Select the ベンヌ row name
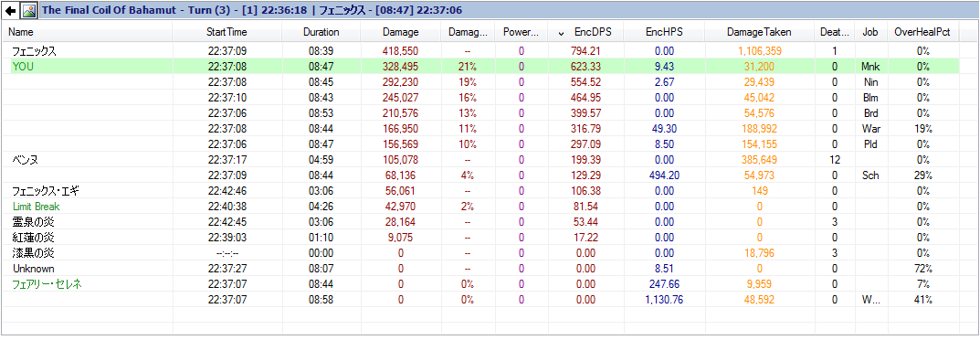Viewport: 980px width, 340px height. [25, 160]
